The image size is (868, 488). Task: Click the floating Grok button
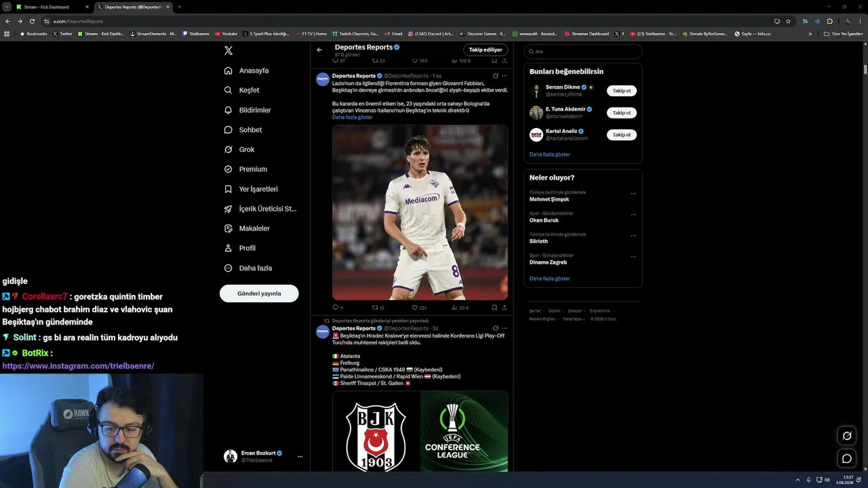click(847, 436)
